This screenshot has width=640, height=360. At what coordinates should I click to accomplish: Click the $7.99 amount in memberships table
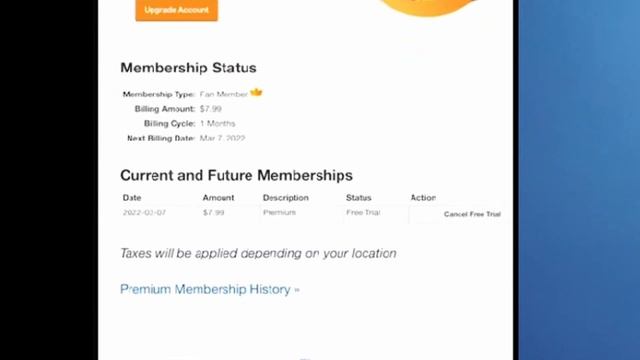pyautogui.click(x=213, y=212)
